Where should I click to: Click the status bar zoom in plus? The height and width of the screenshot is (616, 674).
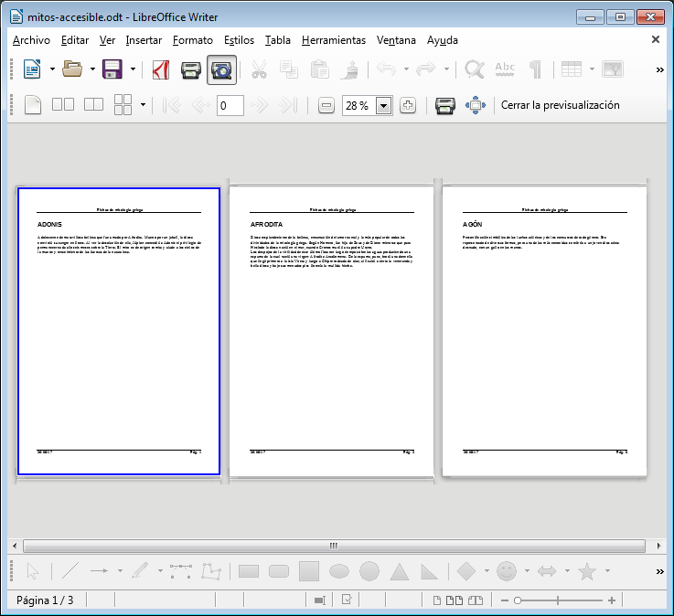(x=612, y=600)
